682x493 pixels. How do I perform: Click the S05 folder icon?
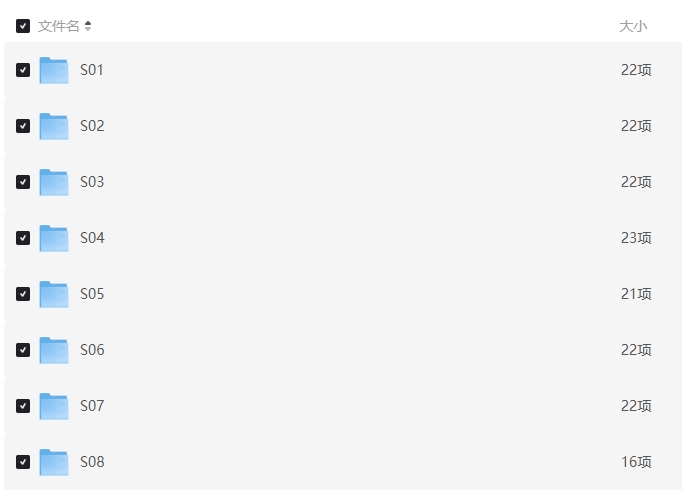point(54,294)
